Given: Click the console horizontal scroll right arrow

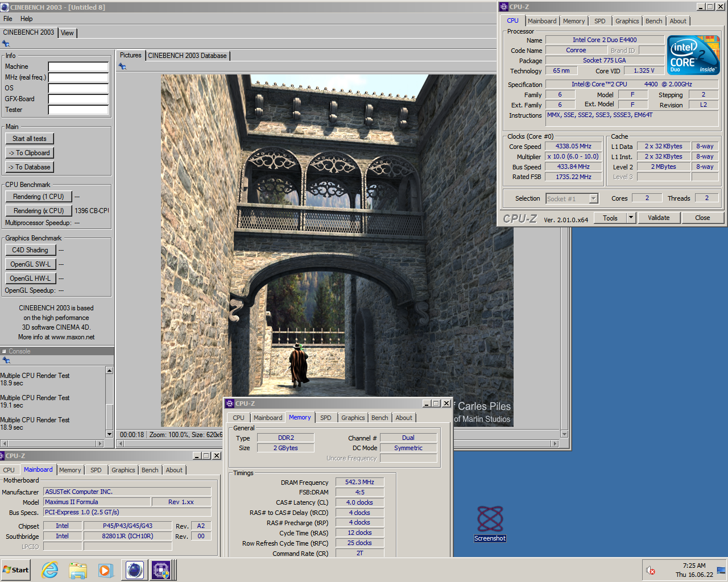Looking at the screenshot, I should 101,443.
